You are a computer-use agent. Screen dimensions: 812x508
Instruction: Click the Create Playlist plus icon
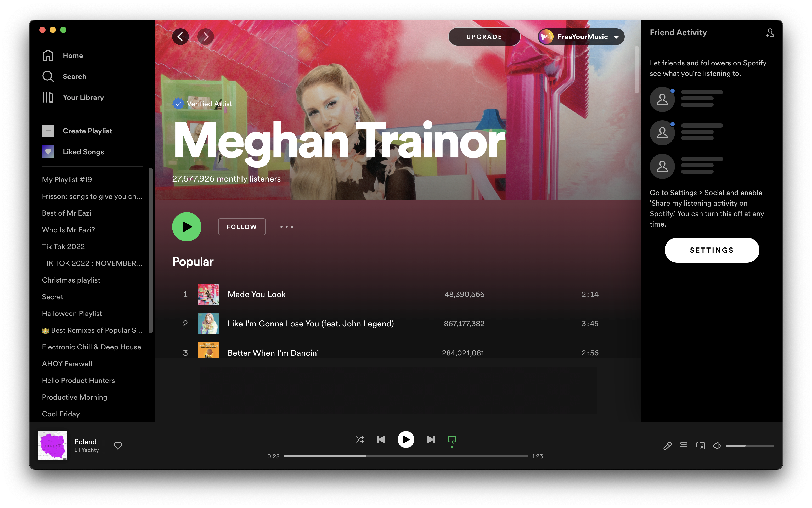point(48,131)
